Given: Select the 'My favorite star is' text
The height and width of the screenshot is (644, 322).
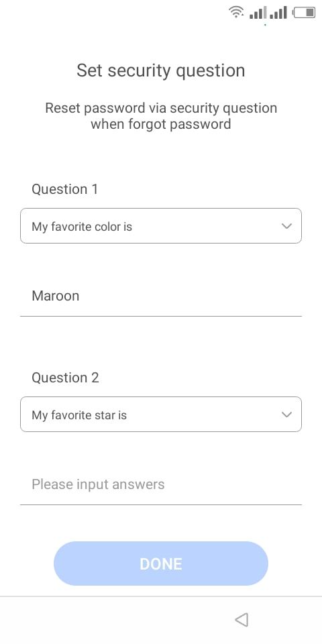Looking at the screenshot, I should (79, 415).
